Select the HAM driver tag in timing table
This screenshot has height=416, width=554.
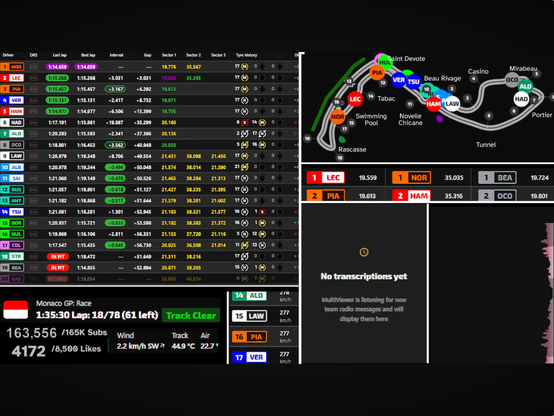click(12, 111)
